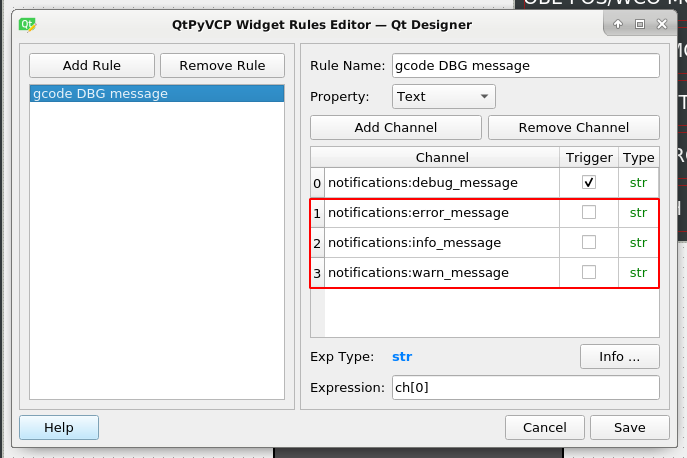Enable trigger for notifications:error_message
This screenshot has width=687, height=458.
pos(589,213)
